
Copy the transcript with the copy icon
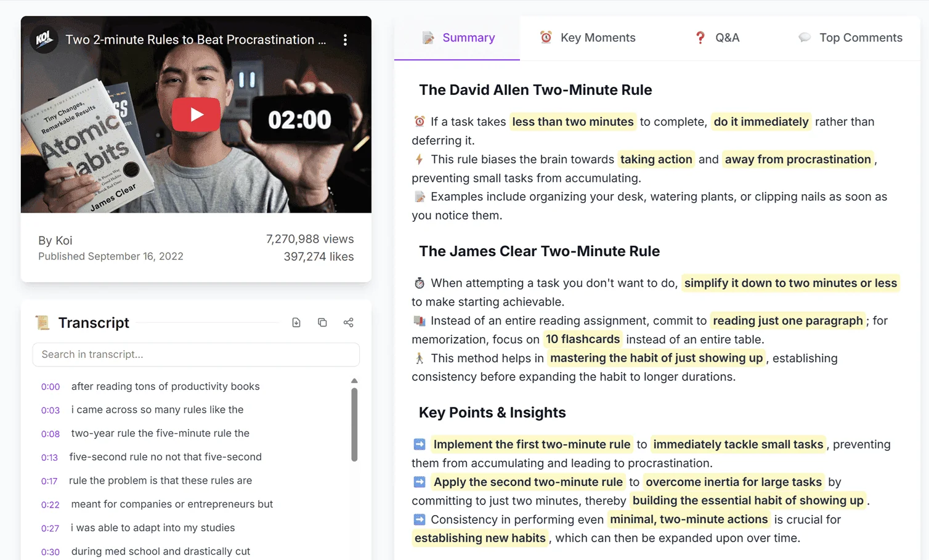click(322, 322)
